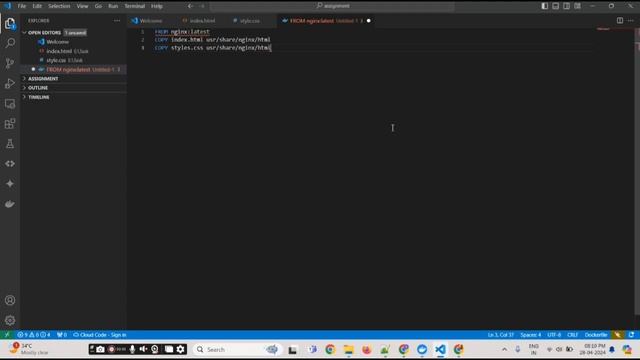Click the ports forwarded indicator in status bar
Screen dimensions: 640x360
pyautogui.click(x=62, y=335)
